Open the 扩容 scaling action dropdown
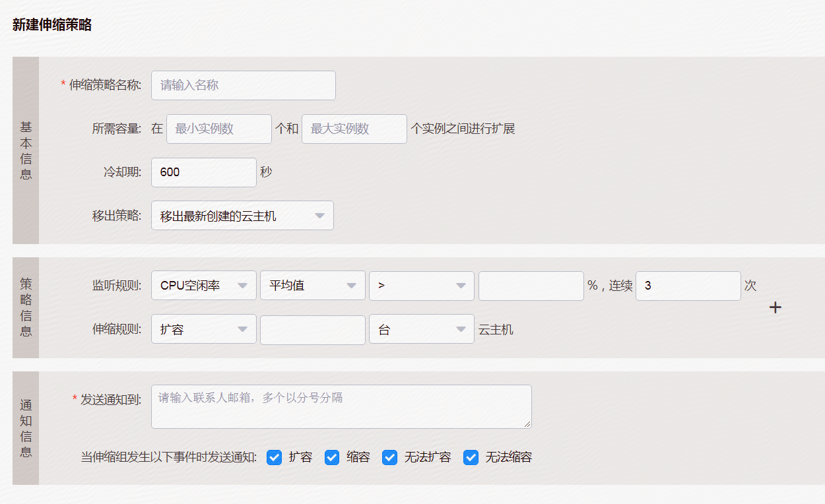Screen dimensions: 825x504 pos(203,329)
